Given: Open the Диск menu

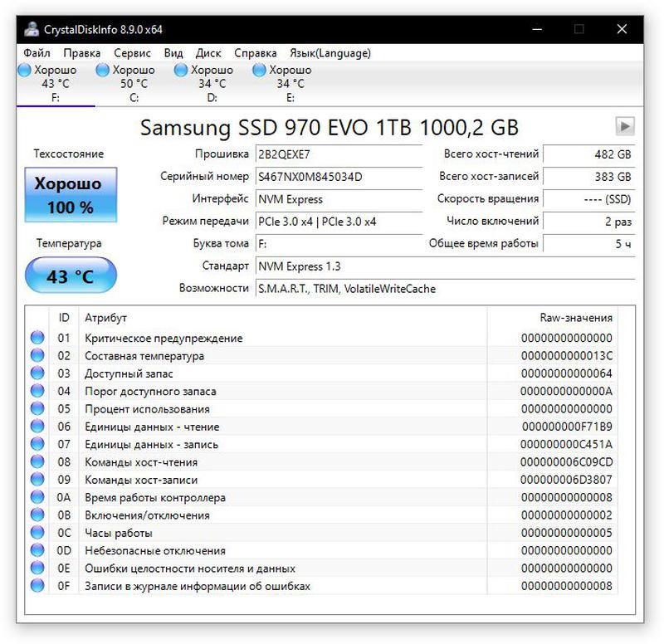Looking at the screenshot, I should click(207, 53).
